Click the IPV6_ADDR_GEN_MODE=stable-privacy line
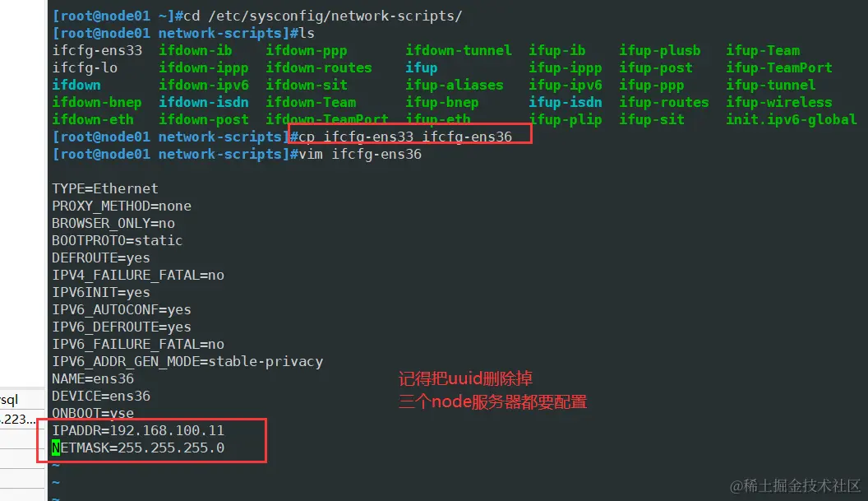The width and height of the screenshot is (868, 501). click(x=187, y=361)
